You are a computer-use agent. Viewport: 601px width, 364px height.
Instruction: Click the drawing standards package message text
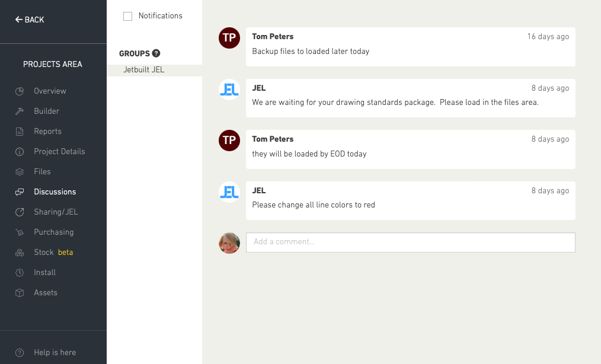(x=395, y=103)
